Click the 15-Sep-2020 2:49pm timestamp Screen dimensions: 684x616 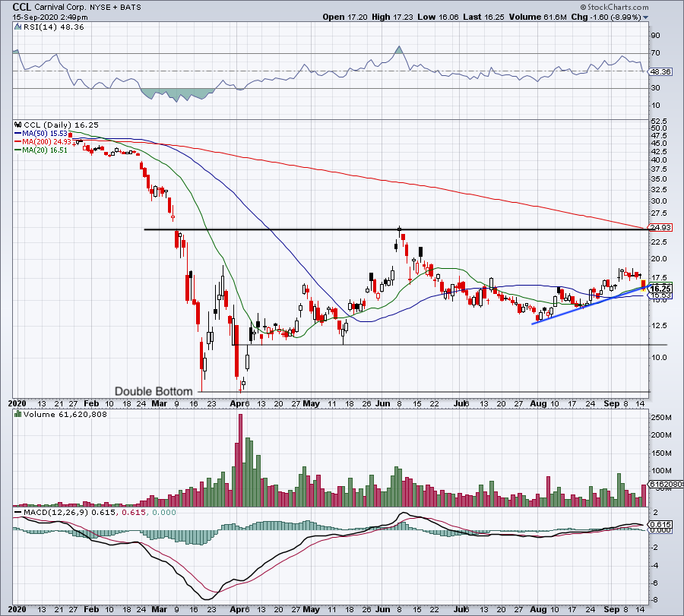click(x=50, y=17)
